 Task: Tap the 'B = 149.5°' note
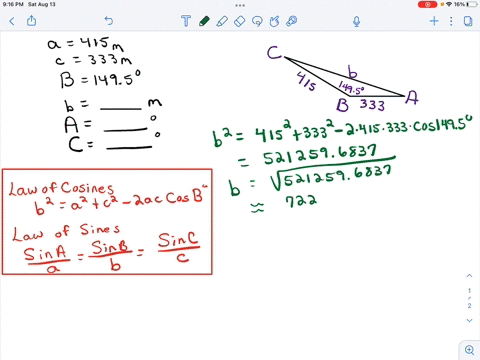(x=100, y=79)
